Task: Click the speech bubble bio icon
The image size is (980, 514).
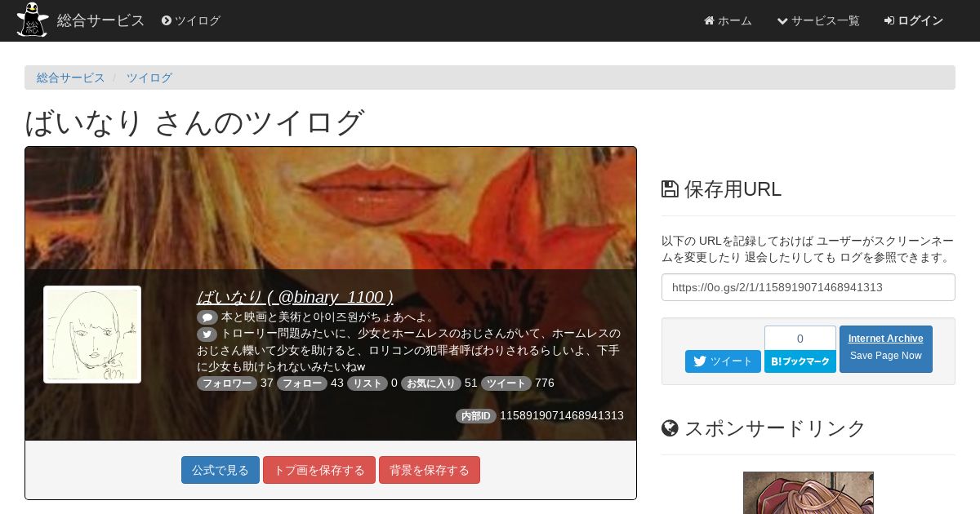Action: pyautogui.click(x=207, y=317)
